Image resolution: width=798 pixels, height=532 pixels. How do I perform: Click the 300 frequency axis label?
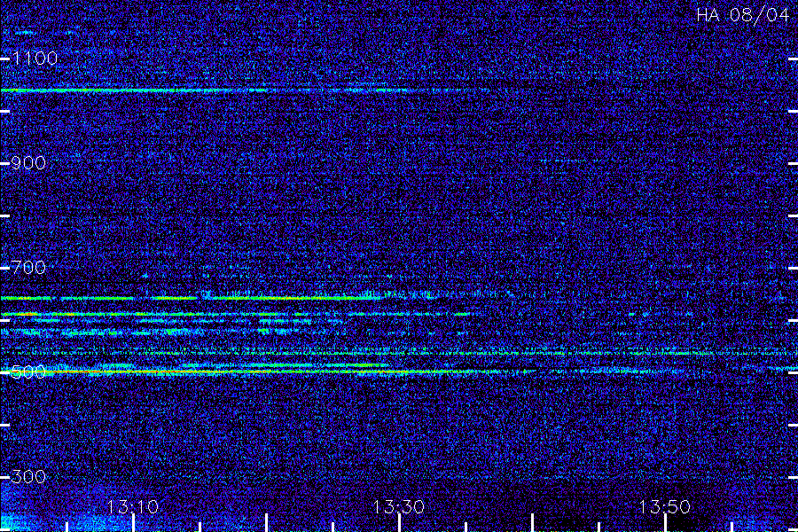(x=28, y=477)
